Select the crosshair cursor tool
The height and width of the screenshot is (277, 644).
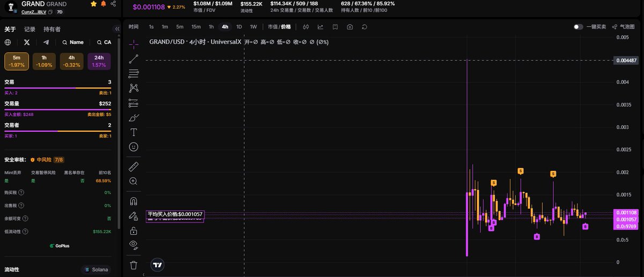click(134, 44)
